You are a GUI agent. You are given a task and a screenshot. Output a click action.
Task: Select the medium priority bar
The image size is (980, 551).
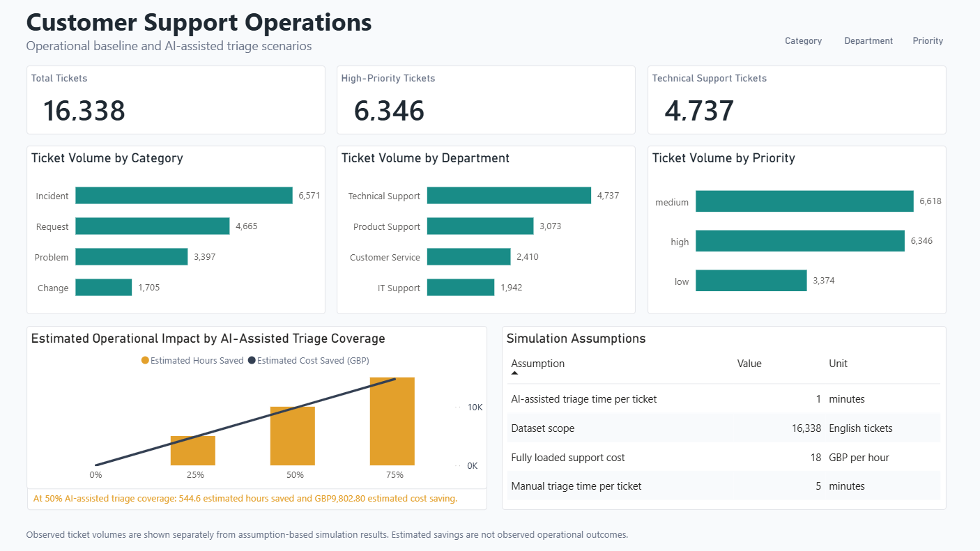click(804, 201)
